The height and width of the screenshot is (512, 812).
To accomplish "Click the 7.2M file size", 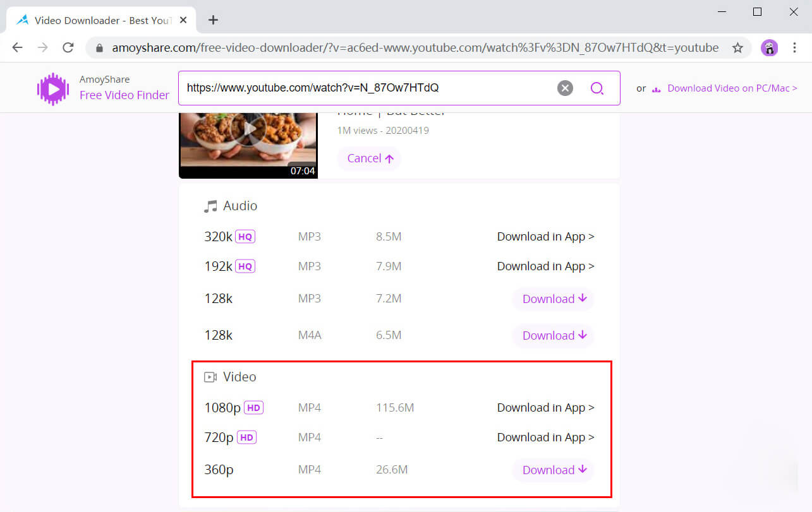I will tap(389, 299).
